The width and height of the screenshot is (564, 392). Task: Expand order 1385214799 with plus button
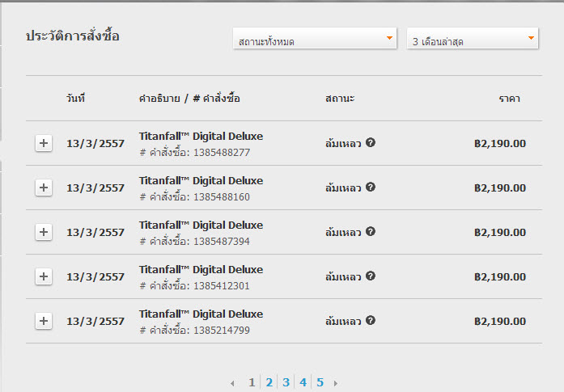pyautogui.click(x=44, y=321)
